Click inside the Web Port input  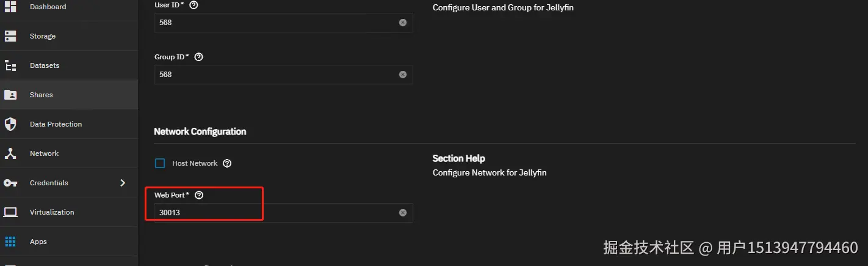(275, 213)
